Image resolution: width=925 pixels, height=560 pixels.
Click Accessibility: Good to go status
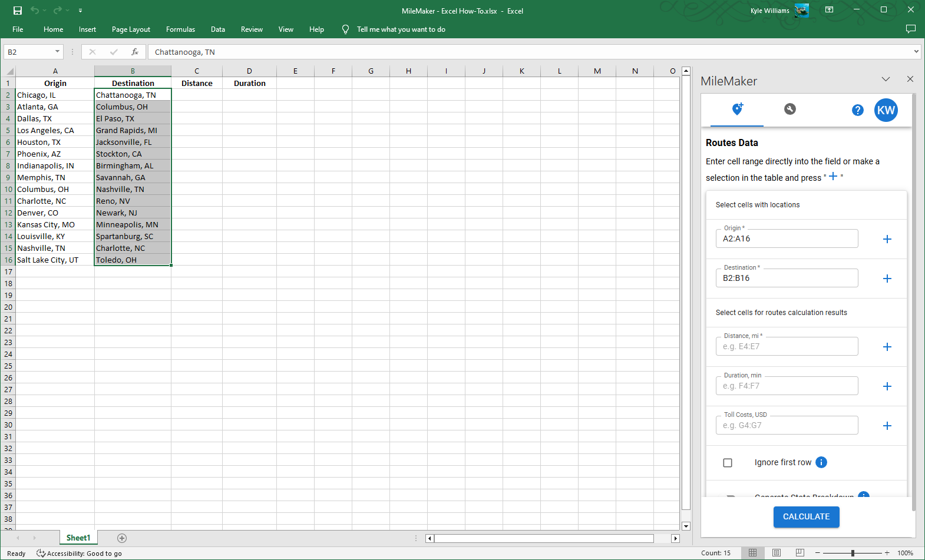coord(80,554)
